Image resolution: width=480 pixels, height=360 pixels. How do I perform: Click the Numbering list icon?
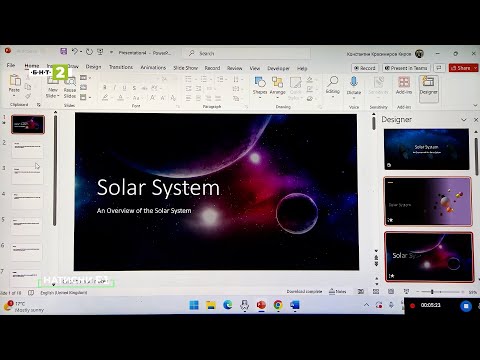coord(204,79)
